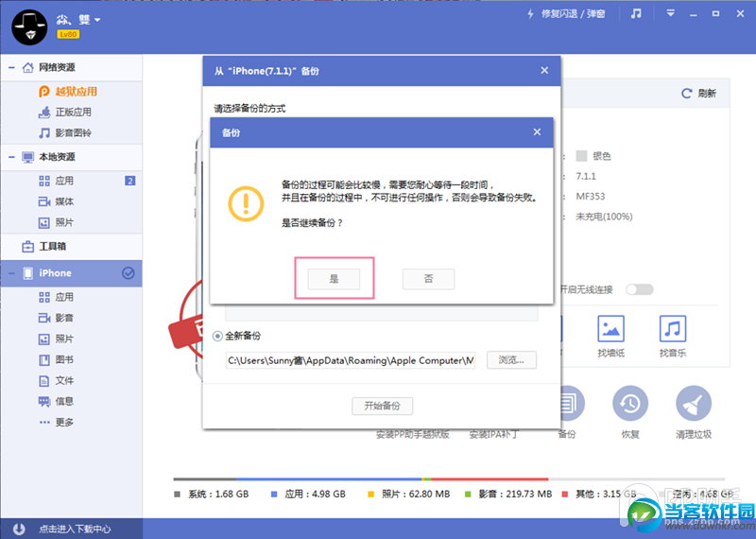Click the 网络资源 home icon

28,67
